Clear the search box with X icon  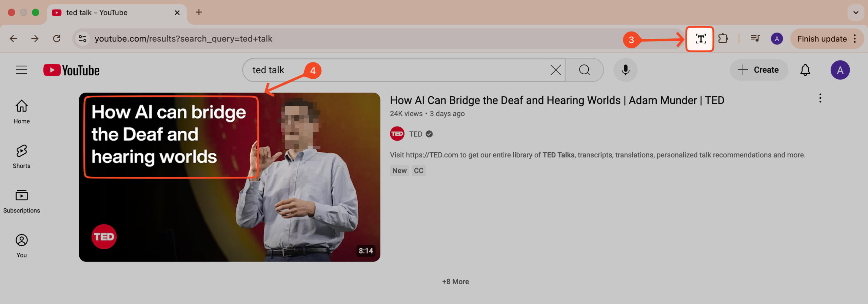[555, 70]
